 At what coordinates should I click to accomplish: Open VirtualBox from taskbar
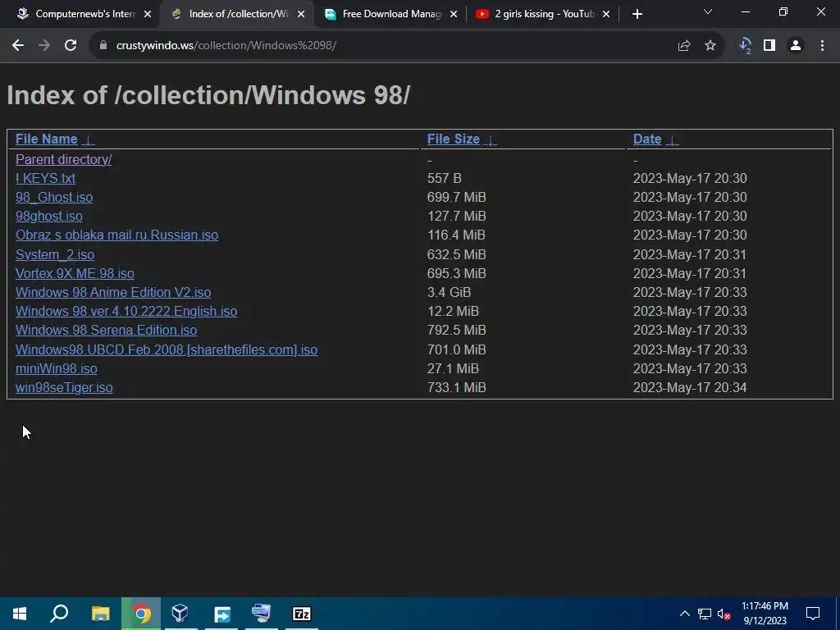[x=180, y=614]
